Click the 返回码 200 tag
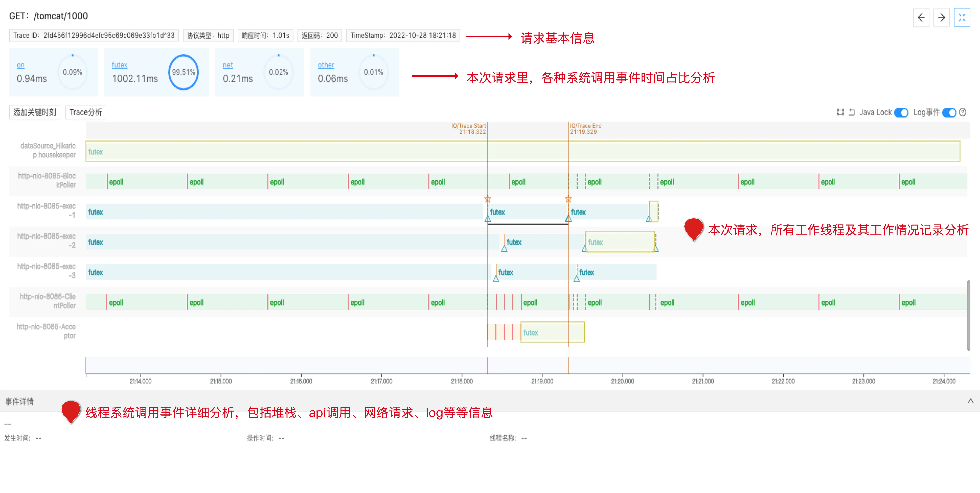The height and width of the screenshot is (493, 980). pos(320,35)
